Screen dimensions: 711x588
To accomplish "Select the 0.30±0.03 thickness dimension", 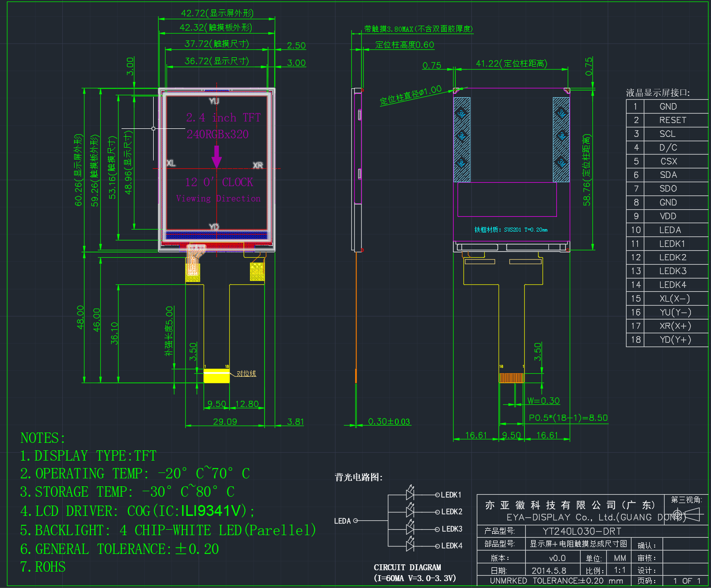I will point(389,422).
